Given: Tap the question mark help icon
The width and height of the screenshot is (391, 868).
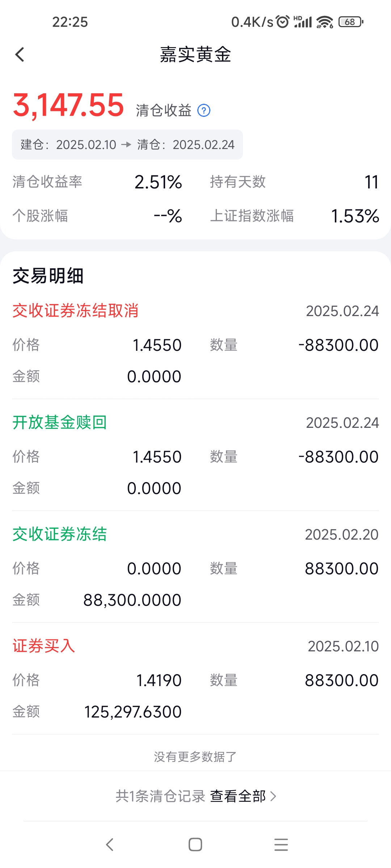Looking at the screenshot, I should (204, 110).
